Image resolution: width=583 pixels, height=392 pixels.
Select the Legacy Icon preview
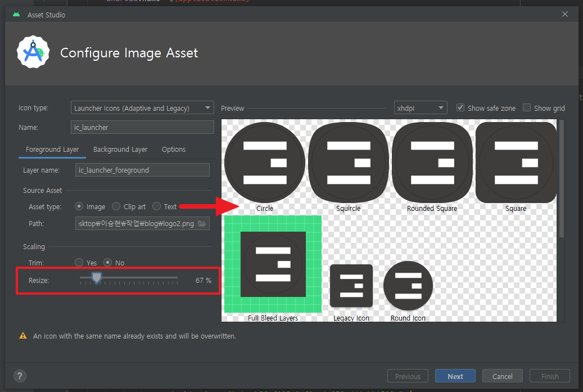[351, 286]
